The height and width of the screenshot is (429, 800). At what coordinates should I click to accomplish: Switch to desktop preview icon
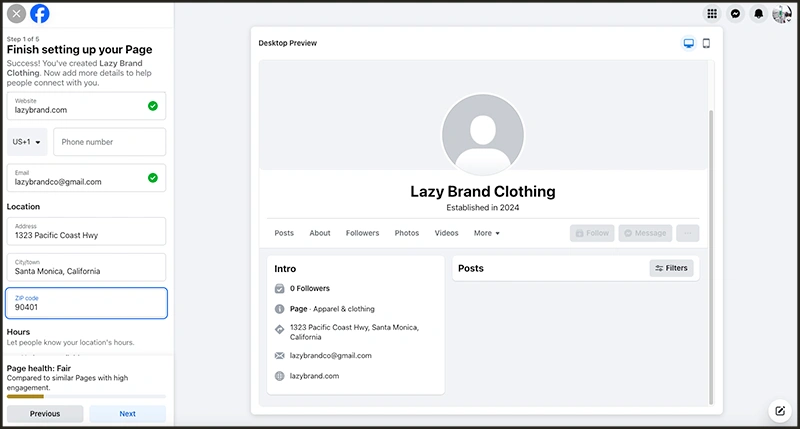[688, 44]
